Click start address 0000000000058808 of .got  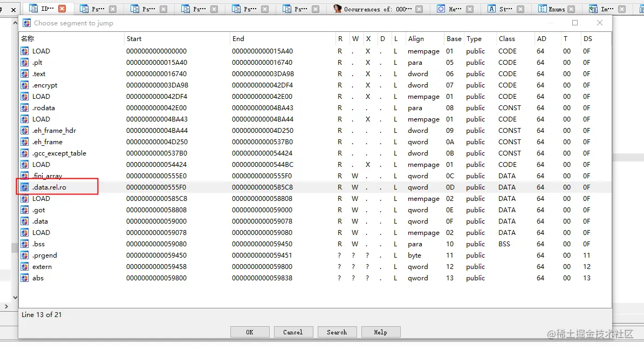[156, 210]
